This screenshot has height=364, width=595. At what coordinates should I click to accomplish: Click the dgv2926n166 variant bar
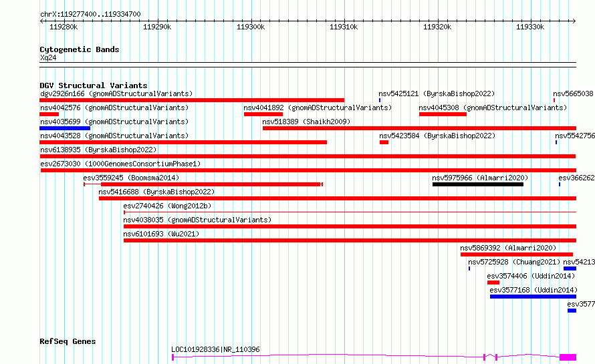pyautogui.click(x=192, y=100)
